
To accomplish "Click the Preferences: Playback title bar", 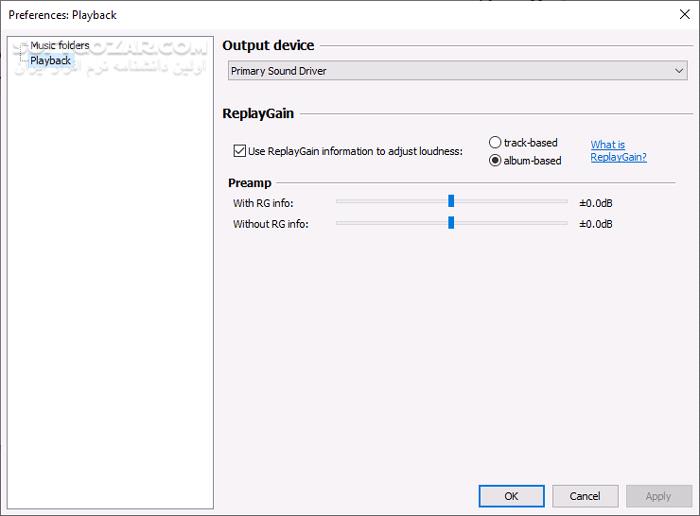I will [x=300, y=15].
